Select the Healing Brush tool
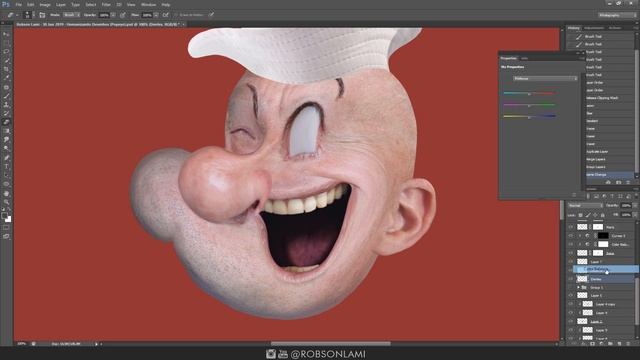Image resolution: width=640 pixels, height=360 pixels. [6, 87]
